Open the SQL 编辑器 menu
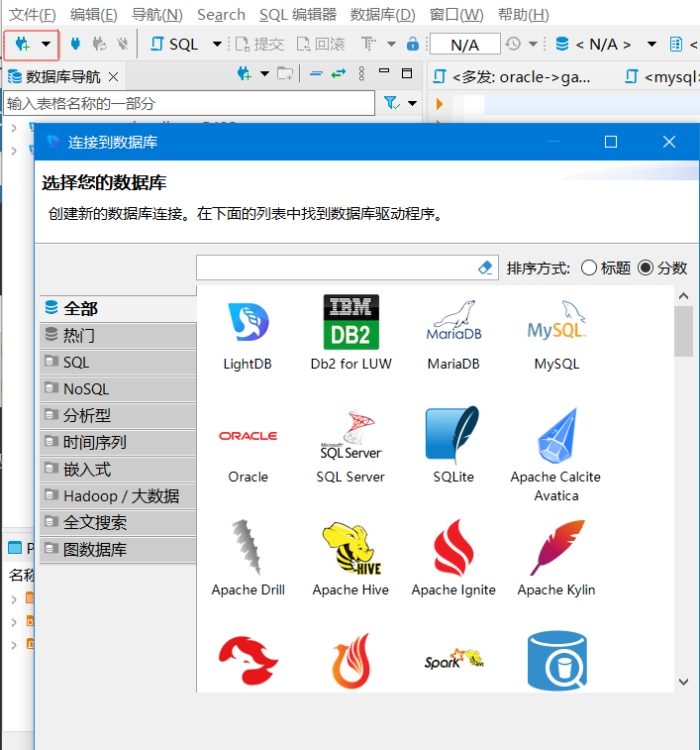The height and width of the screenshot is (750, 700). (298, 15)
